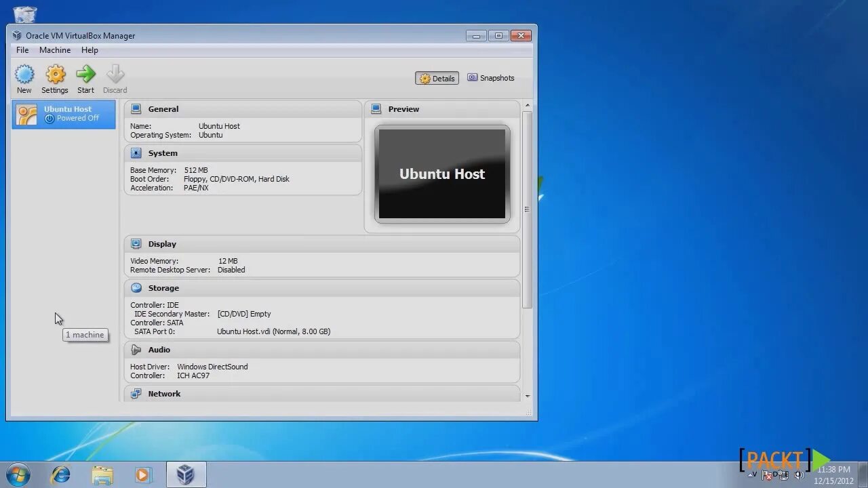Viewport: 868px width, 488px height.
Task: Click the VirtualBox window title bar icon
Action: coord(17,35)
